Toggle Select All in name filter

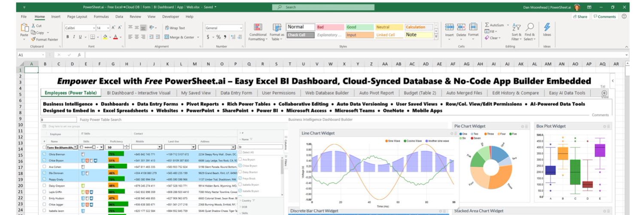pos(240,153)
